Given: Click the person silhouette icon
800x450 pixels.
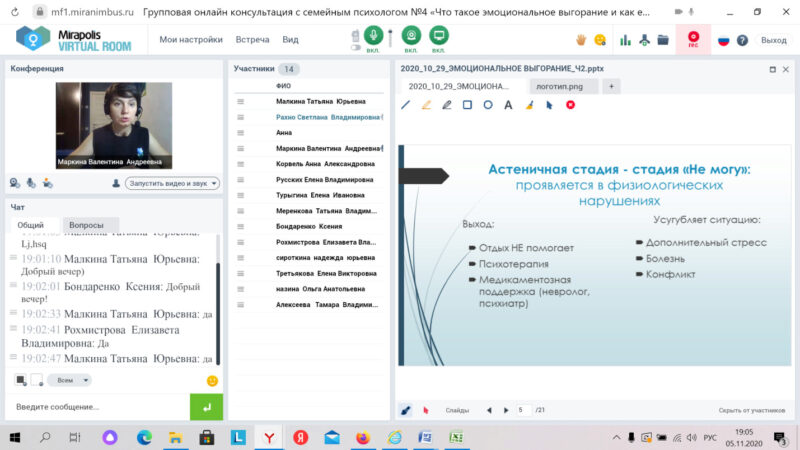Looking at the screenshot, I should [116, 183].
